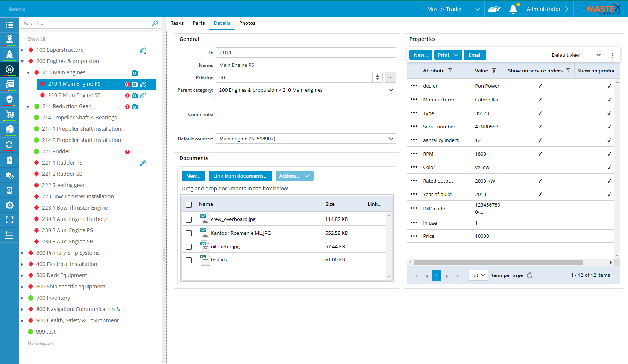Open the settings gear icon in sidebar
The width and height of the screenshot is (628, 364).
pos(9,205)
